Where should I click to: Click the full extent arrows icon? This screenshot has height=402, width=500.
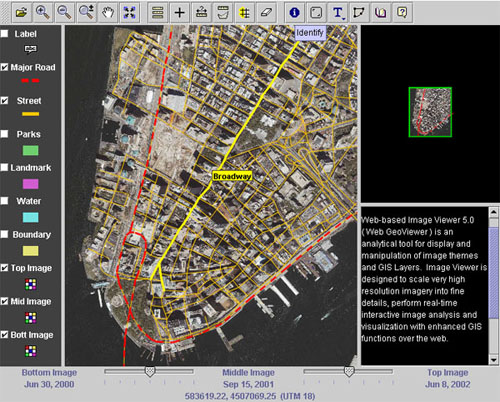(129, 13)
